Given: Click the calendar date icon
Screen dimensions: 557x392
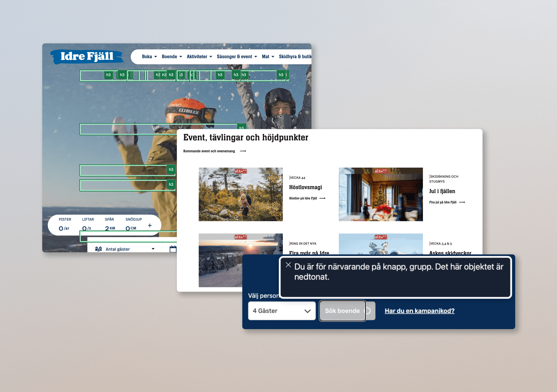Looking at the screenshot, I should [173, 249].
